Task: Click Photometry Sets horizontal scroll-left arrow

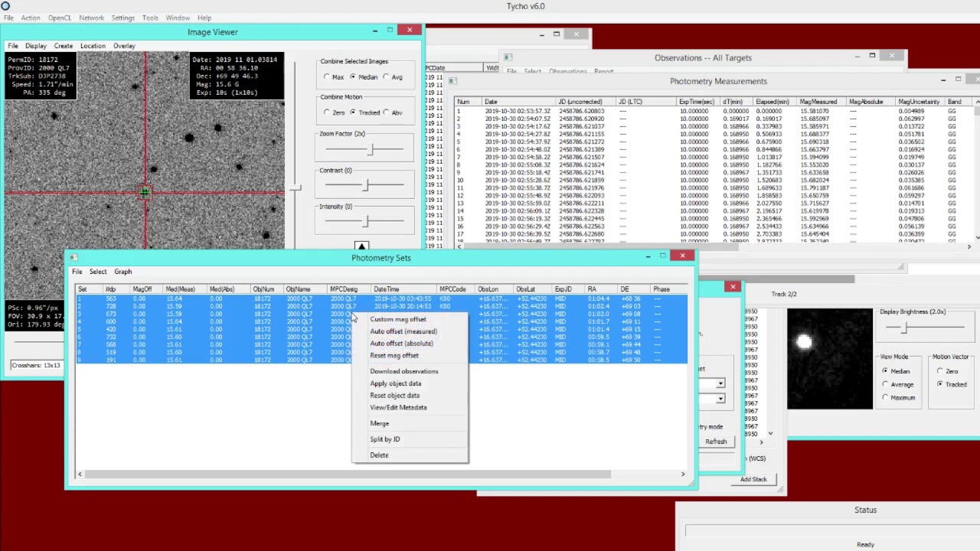Action: [80, 474]
